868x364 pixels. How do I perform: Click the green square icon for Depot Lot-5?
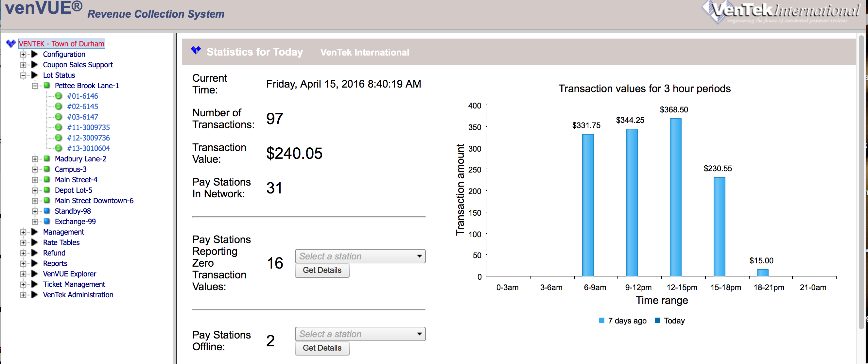pyautogui.click(x=47, y=190)
